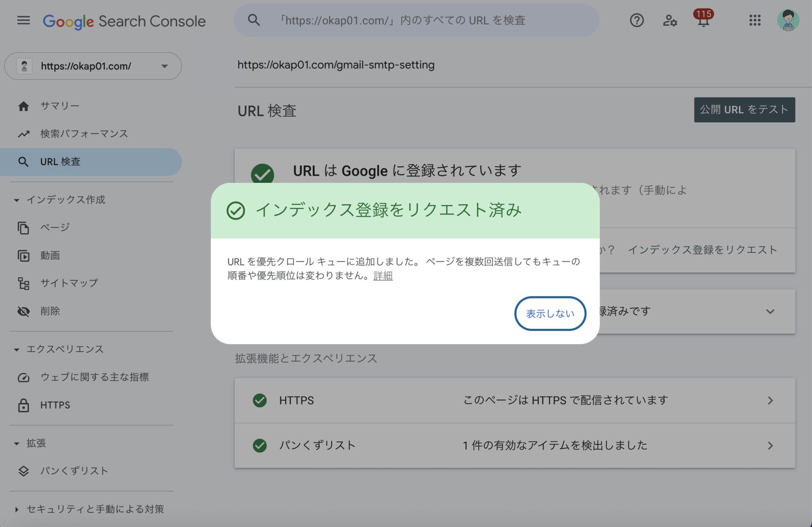Viewport: 812px width, 527px height.
Task: Click the home icon beside サマリー
Action: pos(24,106)
